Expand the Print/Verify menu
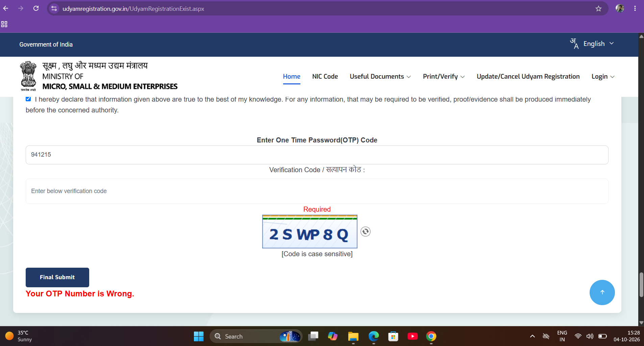The image size is (644, 346). pyautogui.click(x=444, y=77)
